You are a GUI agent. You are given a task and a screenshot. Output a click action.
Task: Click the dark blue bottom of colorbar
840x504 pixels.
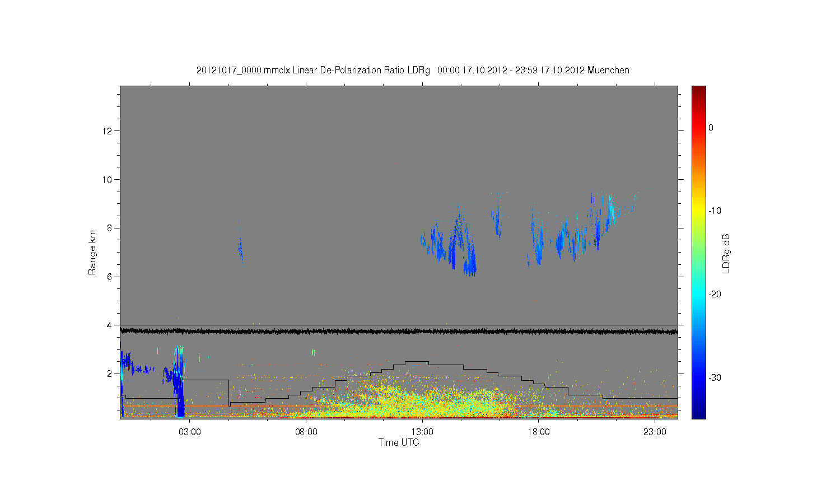click(698, 413)
